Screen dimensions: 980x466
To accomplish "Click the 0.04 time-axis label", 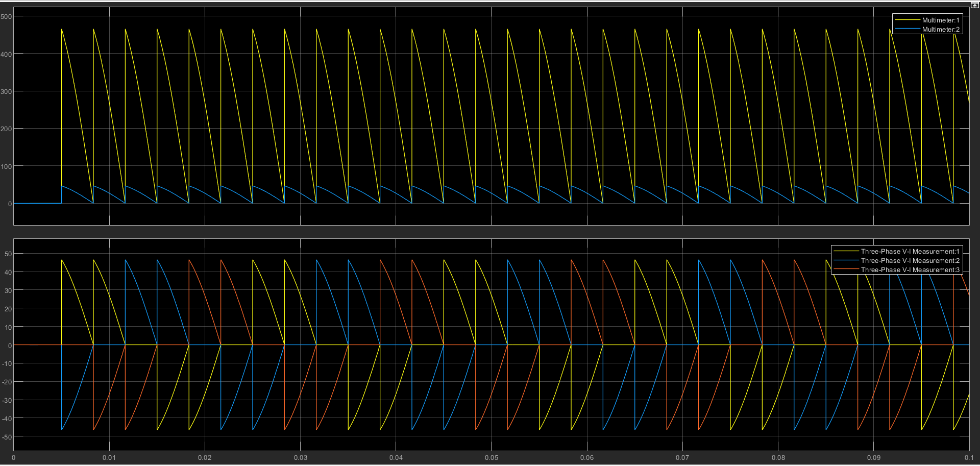I will [x=396, y=457].
